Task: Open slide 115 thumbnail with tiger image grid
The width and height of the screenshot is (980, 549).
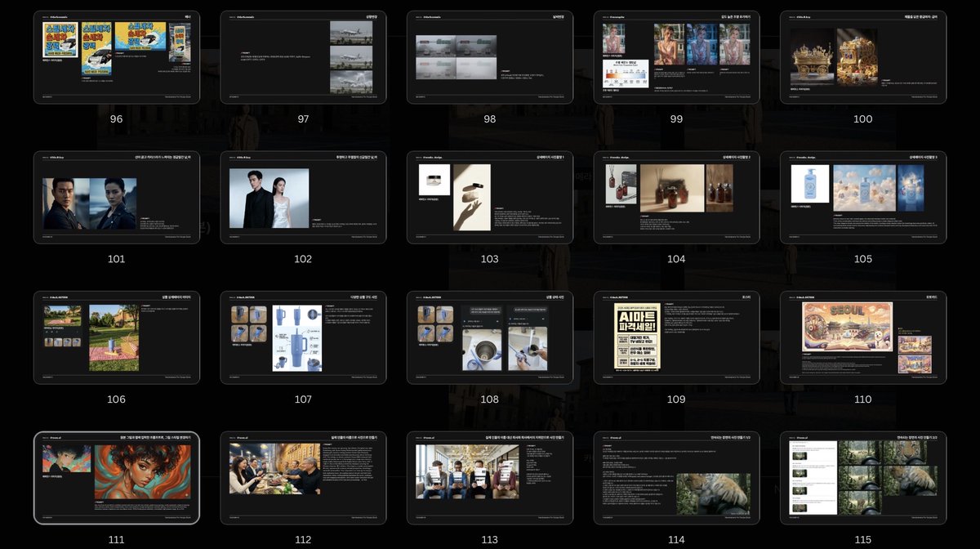Action: click(863, 478)
